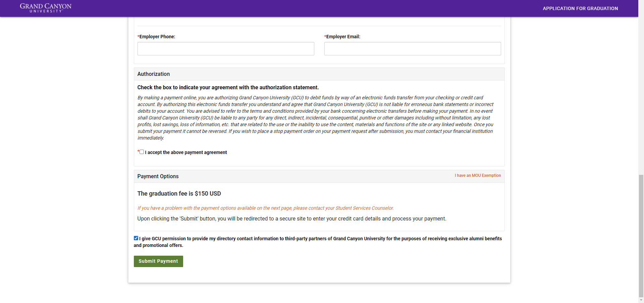
Task: Click the Grand Canyon University logo
Action: pyautogui.click(x=46, y=8)
